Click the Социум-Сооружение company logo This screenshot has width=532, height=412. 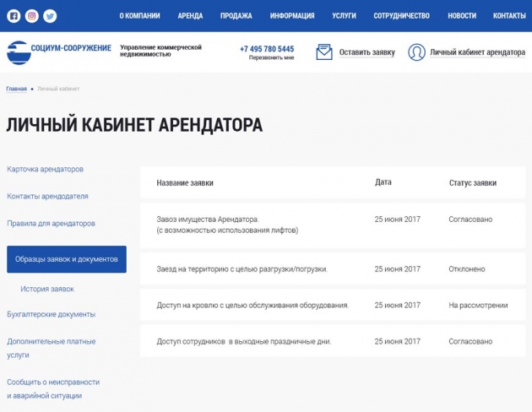click(x=59, y=52)
